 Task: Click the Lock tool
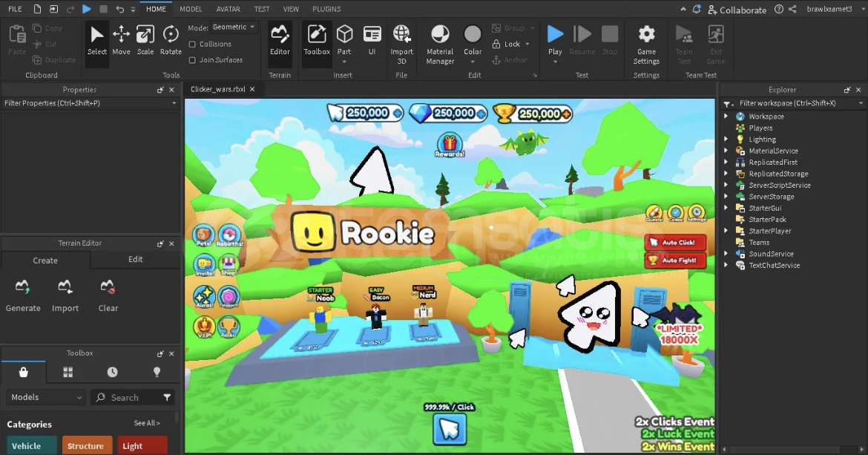(507, 44)
